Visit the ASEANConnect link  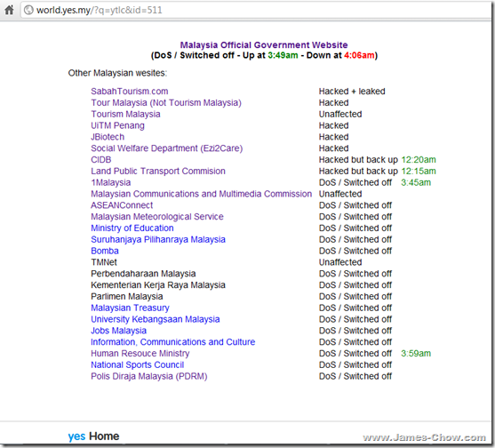[x=122, y=205]
